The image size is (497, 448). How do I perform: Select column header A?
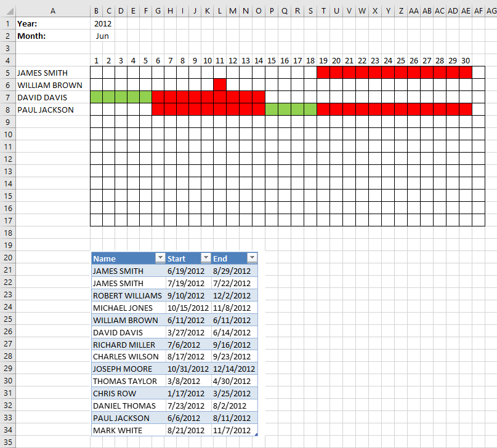point(53,10)
